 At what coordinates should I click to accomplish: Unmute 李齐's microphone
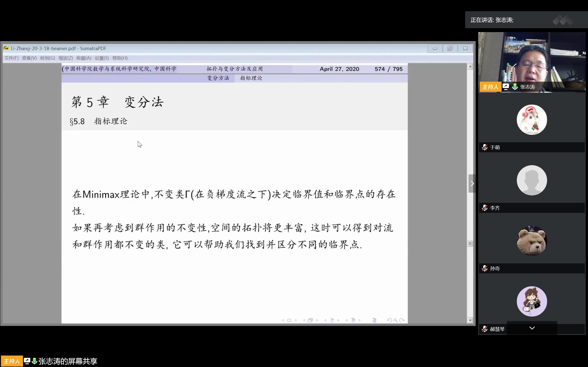tap(485, 208)
